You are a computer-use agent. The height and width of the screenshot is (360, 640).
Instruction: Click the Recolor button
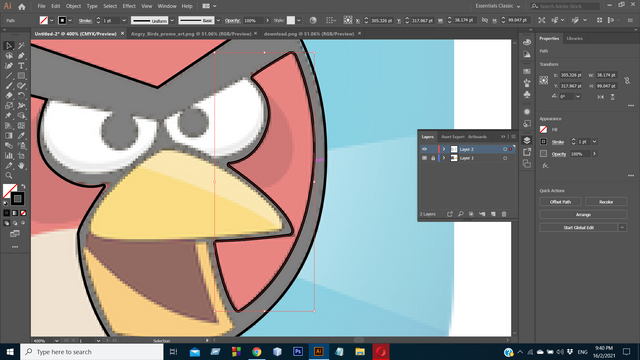click(x=606, y=202)
